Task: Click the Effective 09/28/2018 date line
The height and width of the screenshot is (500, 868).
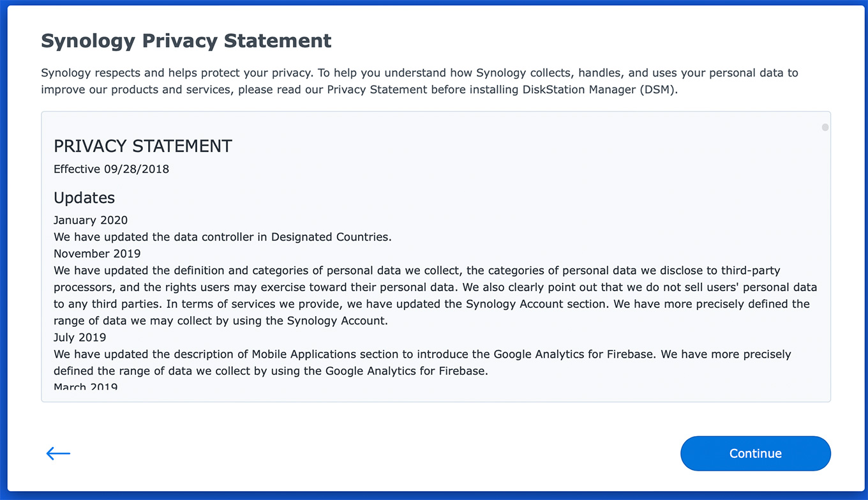Action: 111,169
